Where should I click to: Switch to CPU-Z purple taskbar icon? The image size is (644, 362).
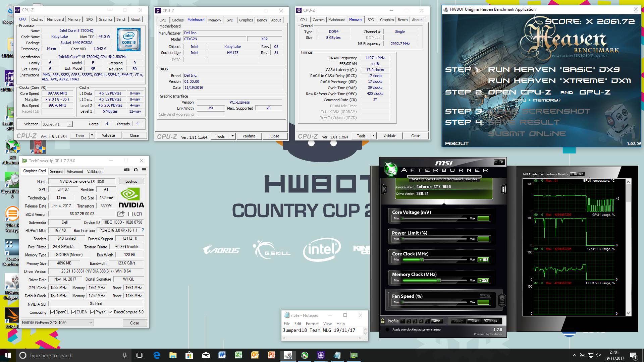[x=321, y=355]
